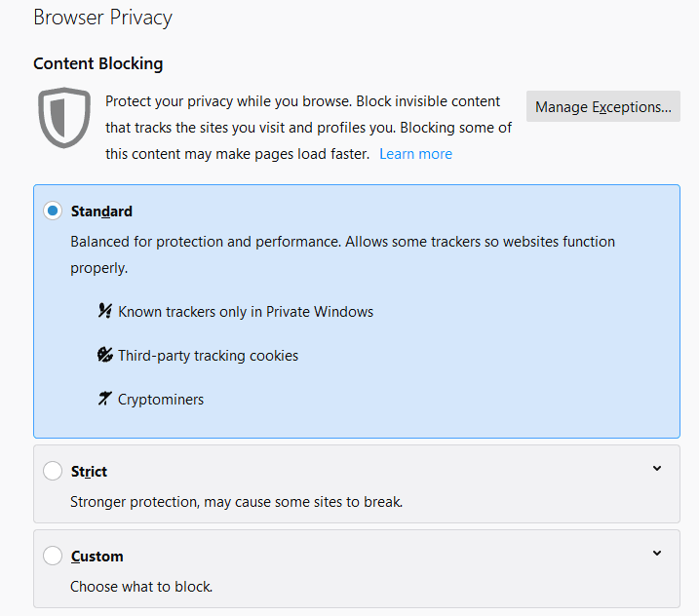
Task: Open Manage Exceptions dialog
Action: point(603,106)
